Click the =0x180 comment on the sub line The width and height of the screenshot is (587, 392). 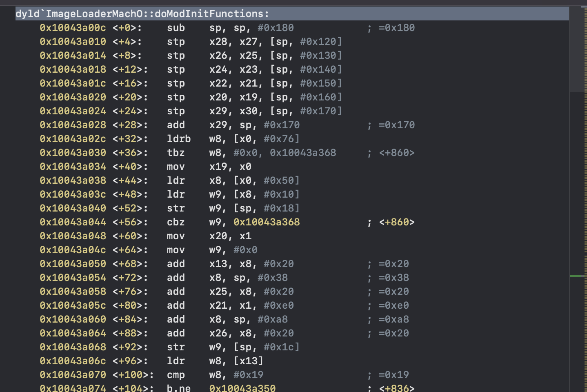[x=397, y=28]
